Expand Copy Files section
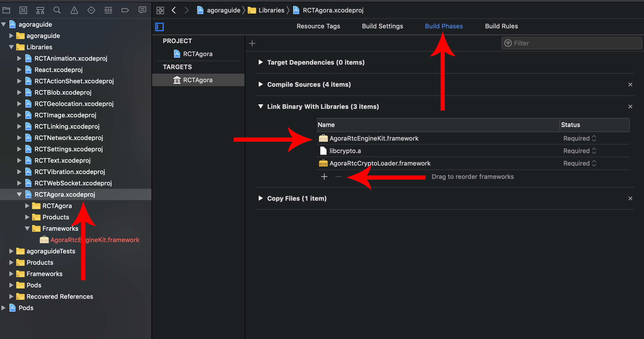 (260, 198)
